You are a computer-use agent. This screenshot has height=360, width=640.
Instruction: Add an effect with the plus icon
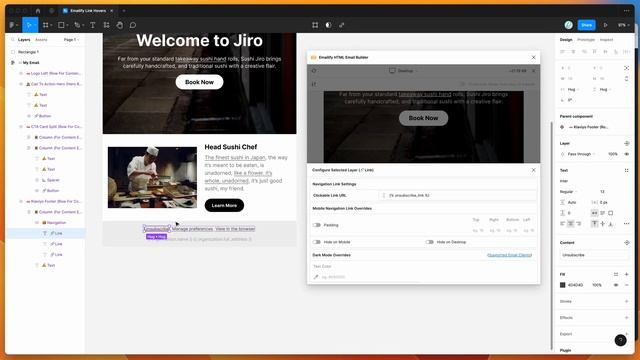point(627,318)
